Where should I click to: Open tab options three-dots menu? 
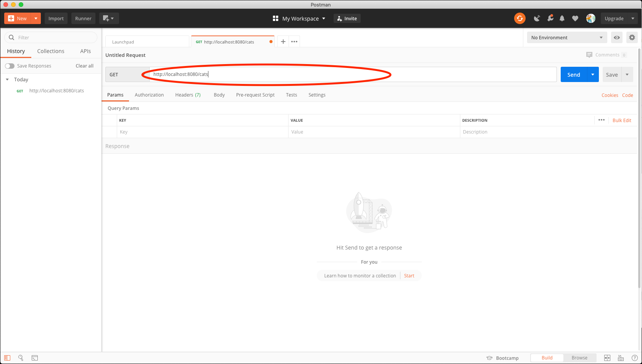pyautogui.click(x=294, y=42)
